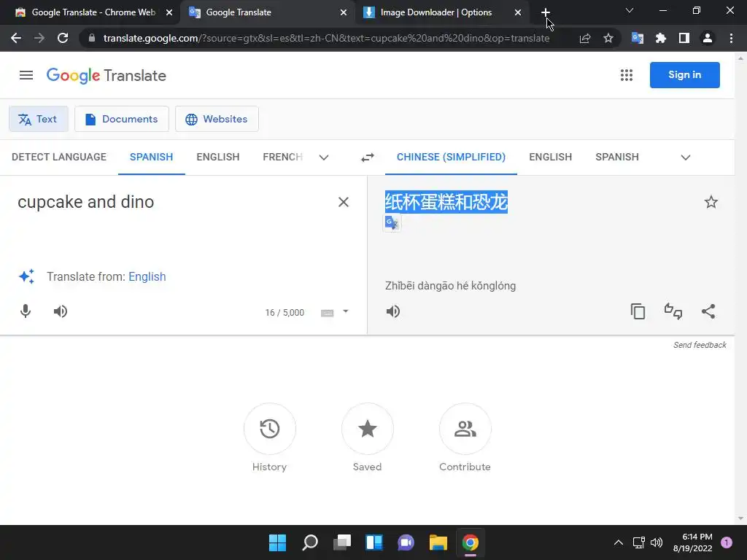Select Spanish as target language
This screenshot has width=747, height=560.
pyautogui.click(x=617, y=157)
